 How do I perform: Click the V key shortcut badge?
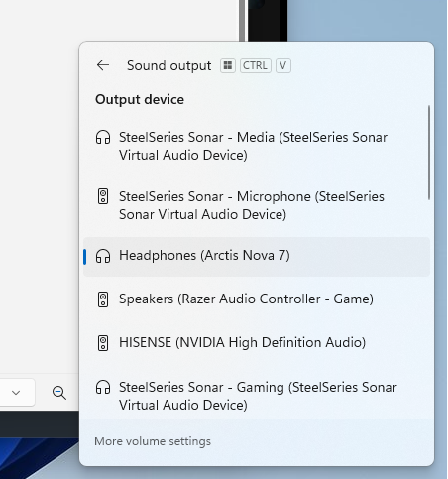282,65
